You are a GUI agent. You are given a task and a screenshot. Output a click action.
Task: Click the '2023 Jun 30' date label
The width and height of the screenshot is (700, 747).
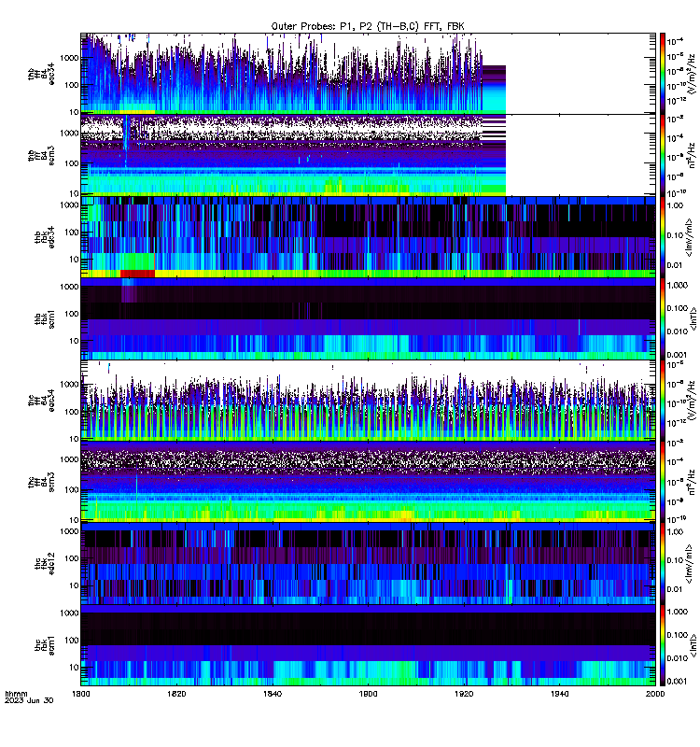(29, 700)
